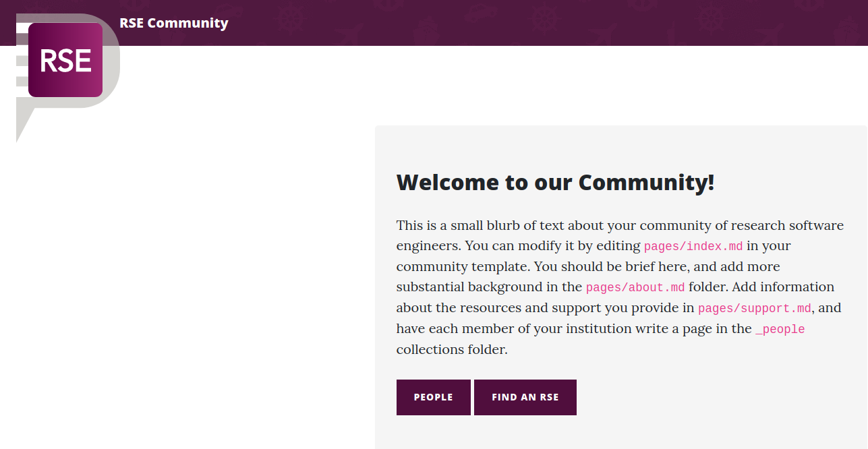Click the pages/about.md code snippet
This screenshot has height=449, width=868.
[x=635, y=288]
